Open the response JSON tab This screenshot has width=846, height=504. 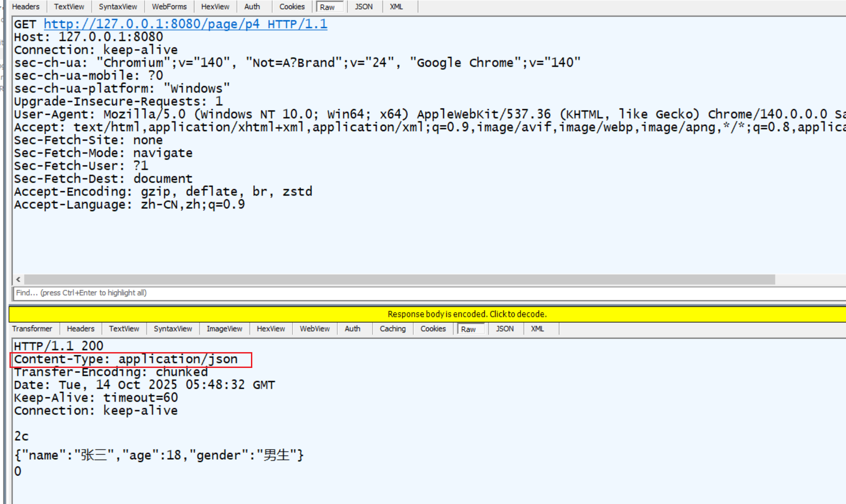pos(505,329)
